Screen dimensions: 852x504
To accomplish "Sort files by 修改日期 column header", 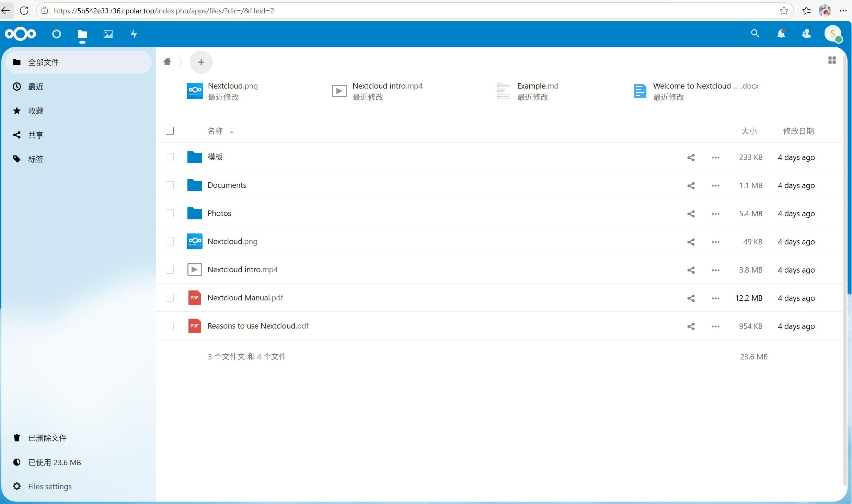I will point(798,131).
